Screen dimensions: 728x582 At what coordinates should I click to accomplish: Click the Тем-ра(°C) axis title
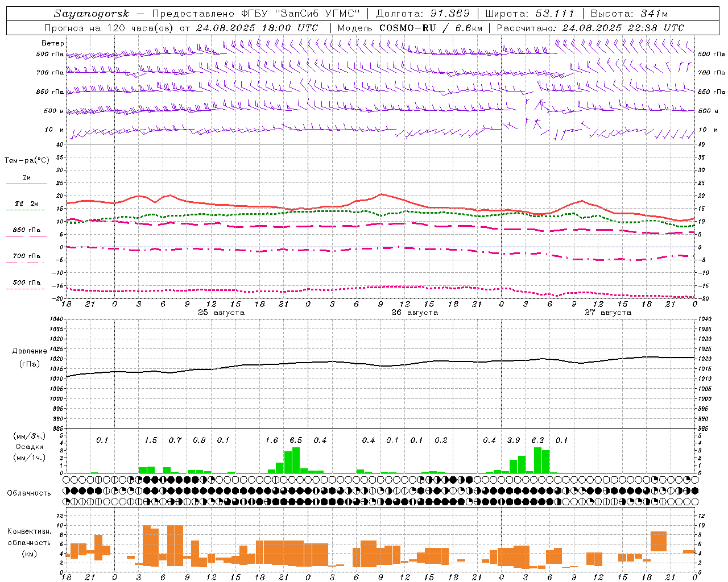pos(27,161)
